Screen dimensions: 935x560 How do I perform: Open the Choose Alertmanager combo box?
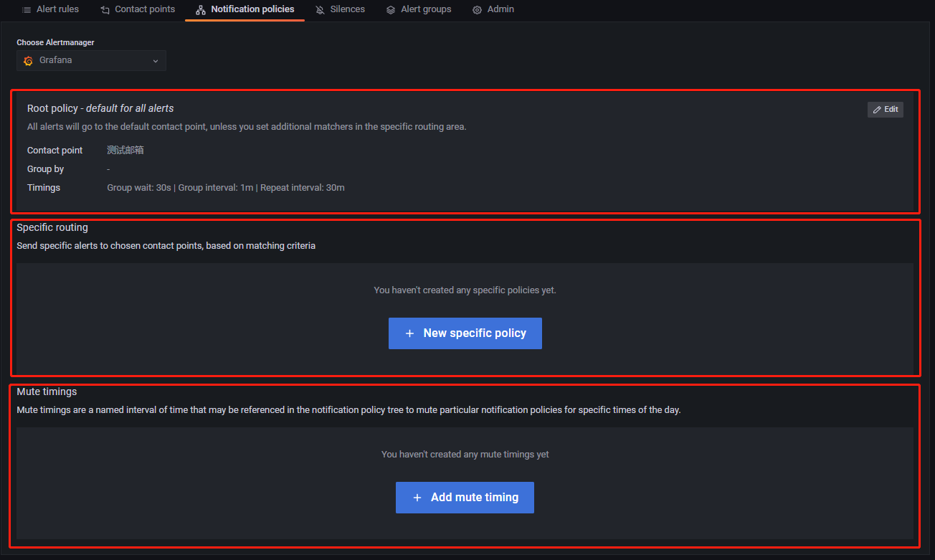pyautogui.click(x=91, y=61)
